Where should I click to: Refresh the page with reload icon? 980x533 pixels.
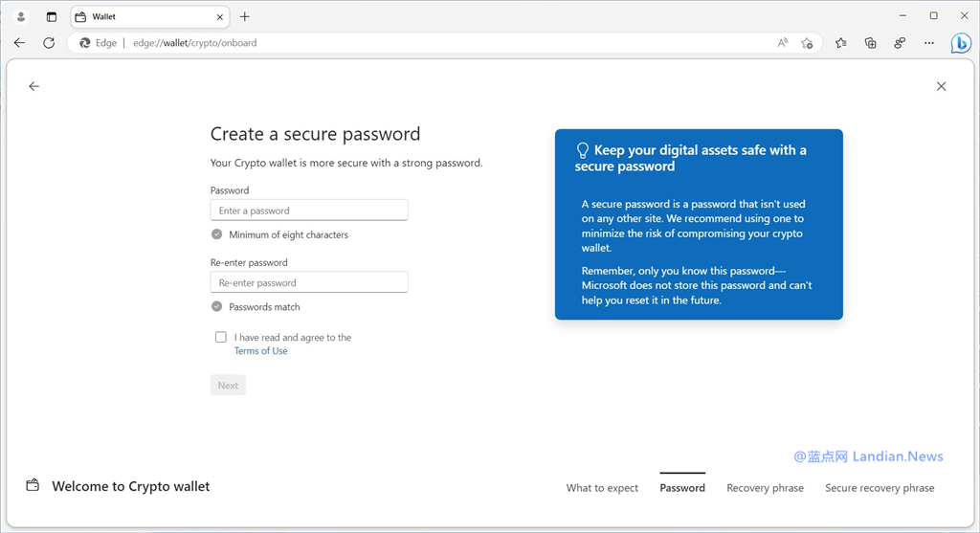pyautogui.click(x=49, y=43)
